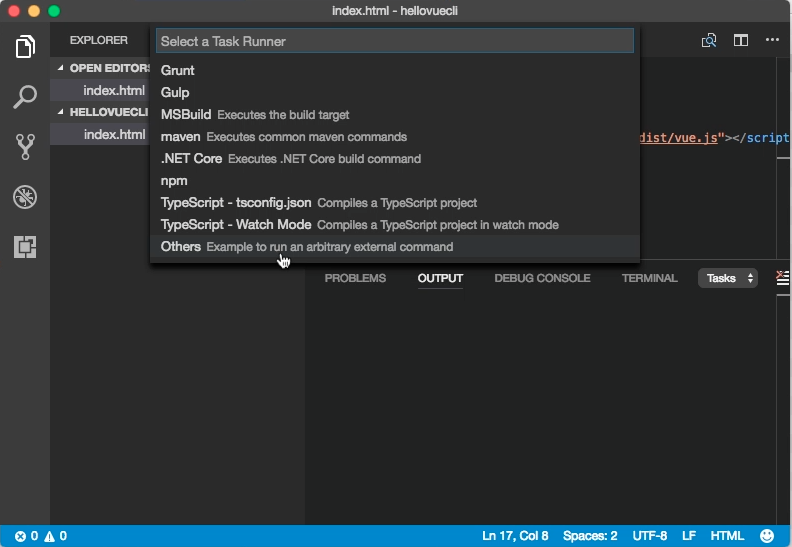Viewport: 792px width, 547px height.
Task: Click the macOS green zoom window button
Action: (x=54, y=11)
